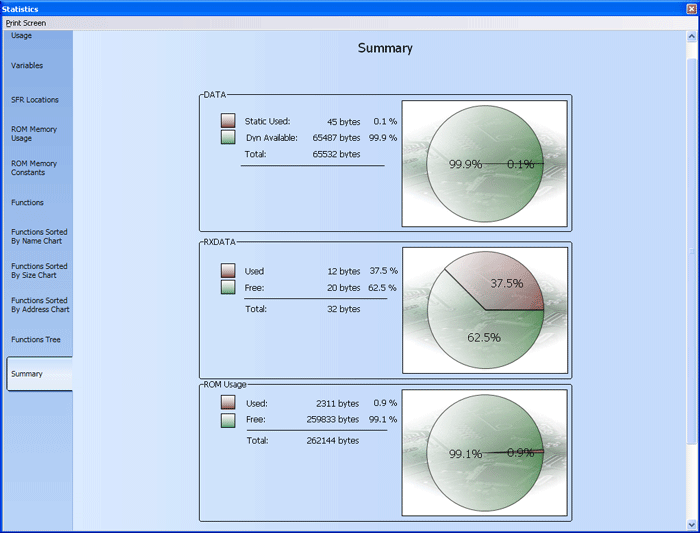
Task: Open the Print Screen menu
Action: (x=26, y=23)
